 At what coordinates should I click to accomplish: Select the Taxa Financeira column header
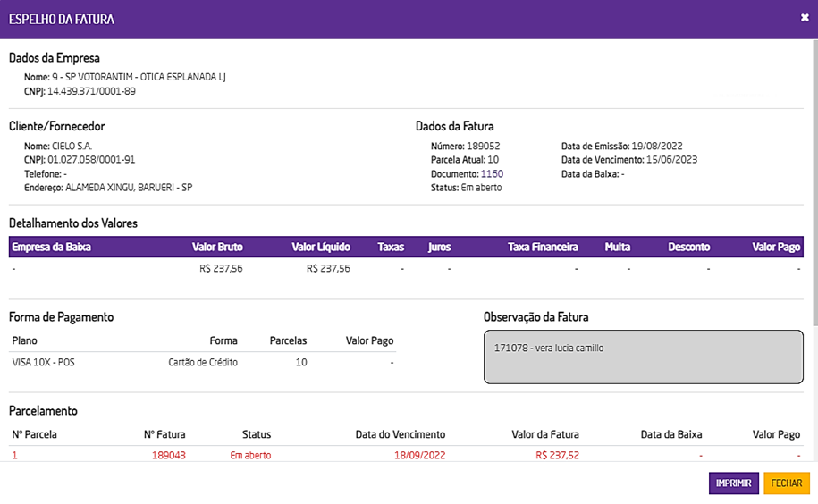tap(543, 247)
